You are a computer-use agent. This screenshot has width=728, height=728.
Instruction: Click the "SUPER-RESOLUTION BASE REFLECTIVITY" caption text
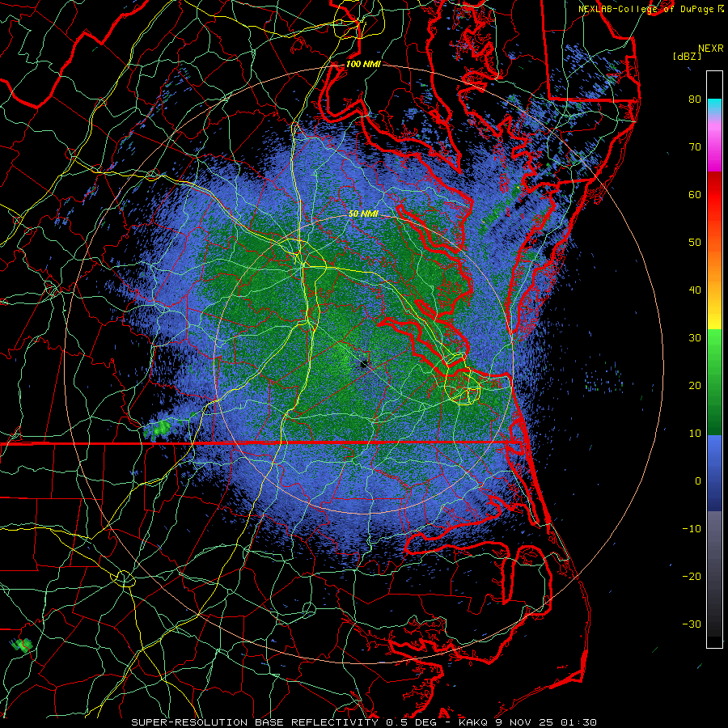pos(255,722)
